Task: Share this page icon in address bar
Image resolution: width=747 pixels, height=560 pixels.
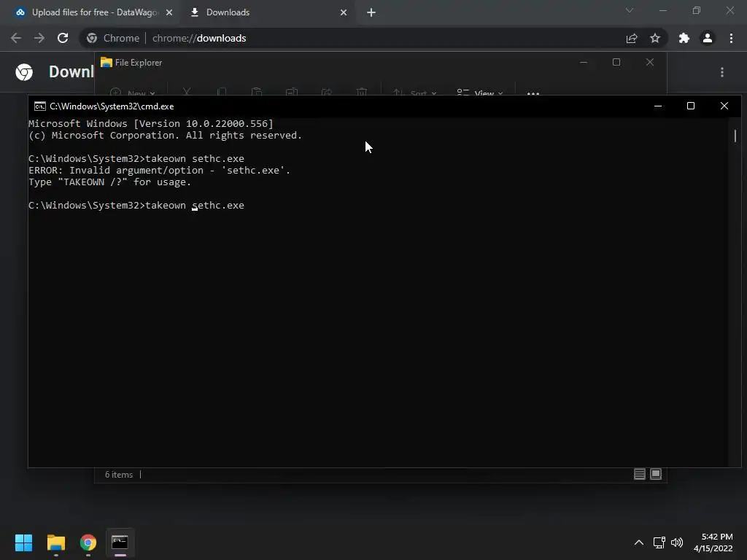Action: tap(632, 38)
